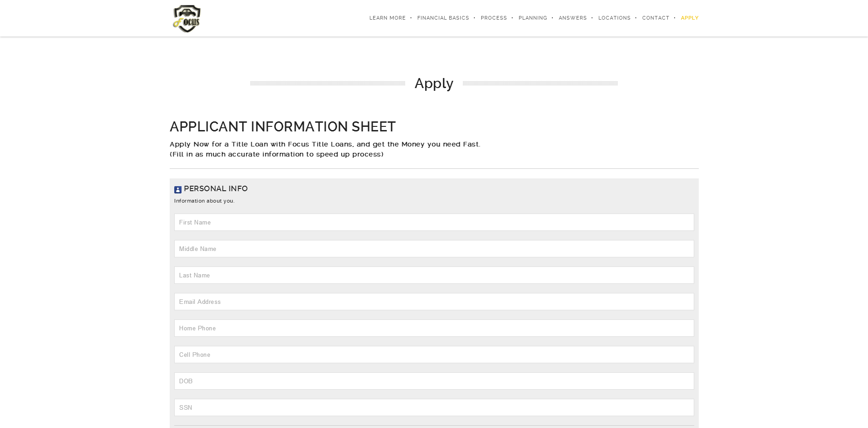This screenshot has width=868, height=428.
Task: Click the Personal Info person icon
Action: tap(178, 190)
